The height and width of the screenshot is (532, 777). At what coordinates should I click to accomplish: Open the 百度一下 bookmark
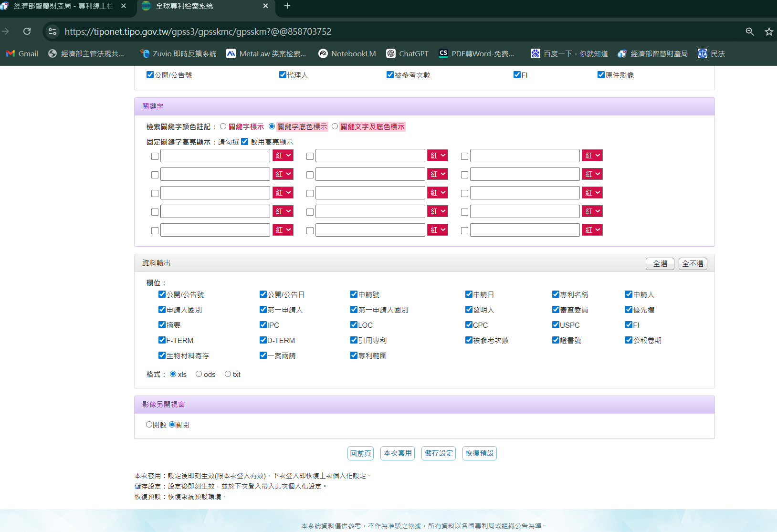click(569, 53)
